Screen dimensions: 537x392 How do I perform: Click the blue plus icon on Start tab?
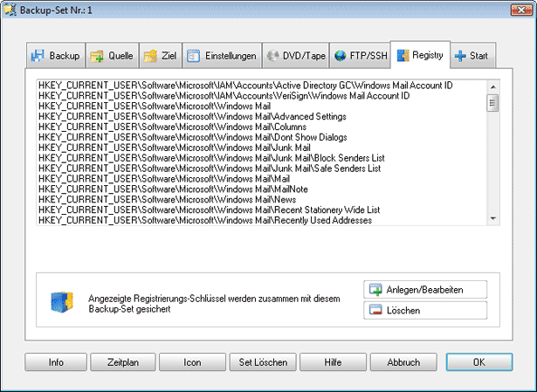tap(460, 56)
